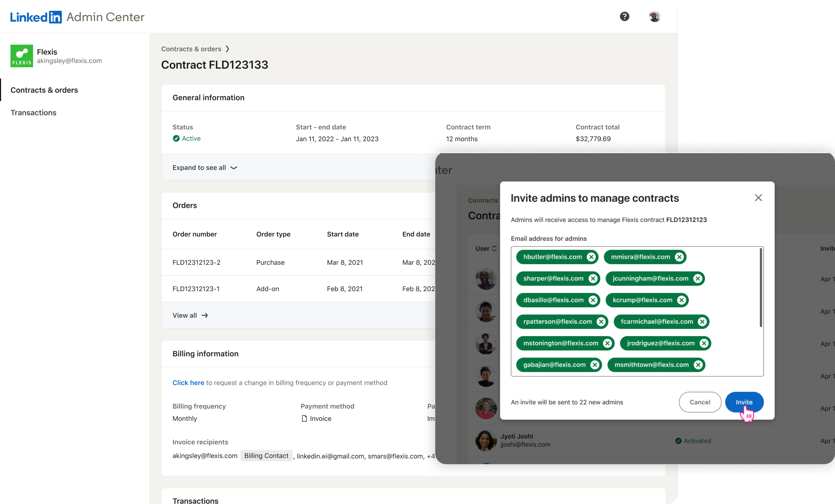
Task: Go to Transactions in the sidebar
Action: (x=33, y=113)
